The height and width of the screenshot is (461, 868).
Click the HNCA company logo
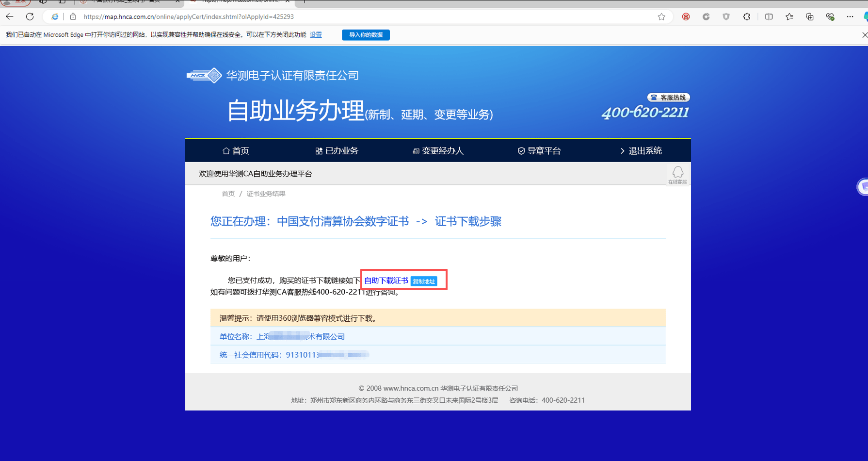pyautogui.click(x=204, y=75)
